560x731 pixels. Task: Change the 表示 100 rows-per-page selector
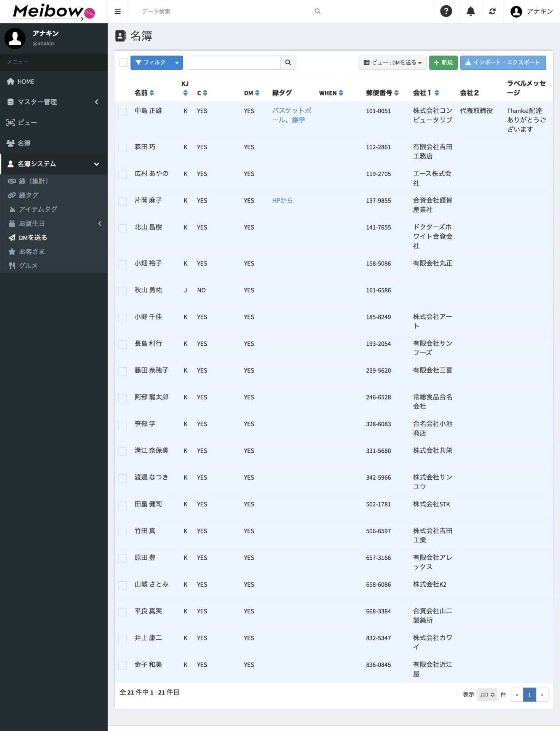click(x=487, y=694)
